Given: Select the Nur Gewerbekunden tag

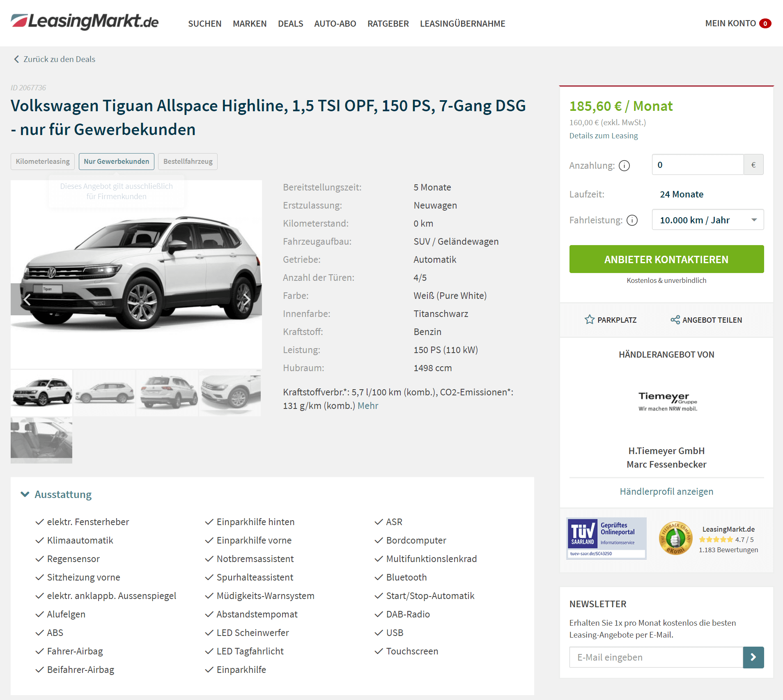Looking at the screenshot, I should click(x=117, y=161).
